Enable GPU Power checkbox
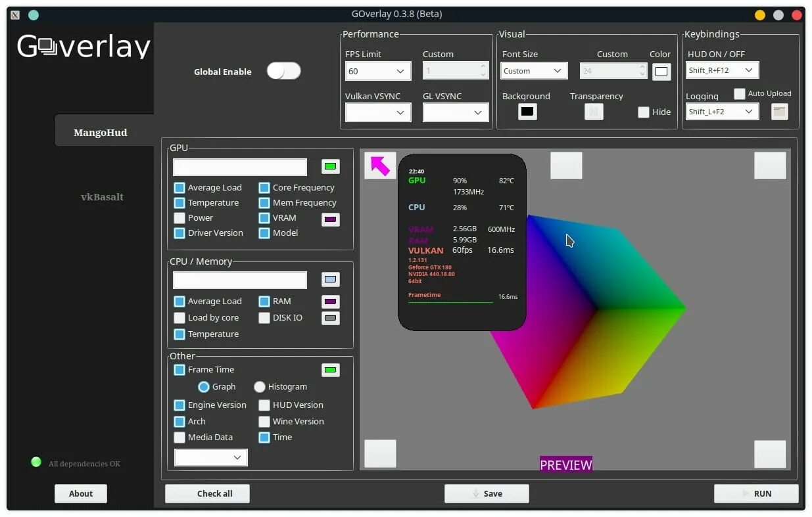The height and width of the screenshot is (517, 812). pos(179,217)
